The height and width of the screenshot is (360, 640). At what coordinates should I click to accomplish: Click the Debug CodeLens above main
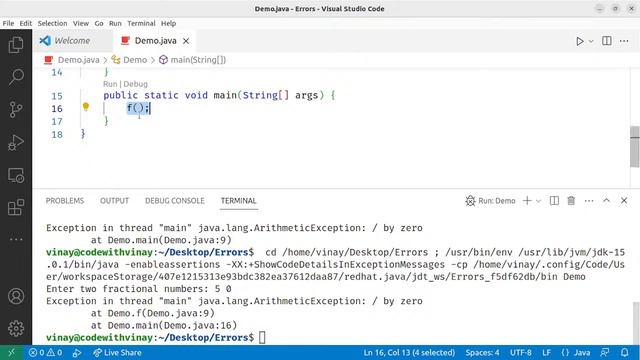tap(136, 84)
